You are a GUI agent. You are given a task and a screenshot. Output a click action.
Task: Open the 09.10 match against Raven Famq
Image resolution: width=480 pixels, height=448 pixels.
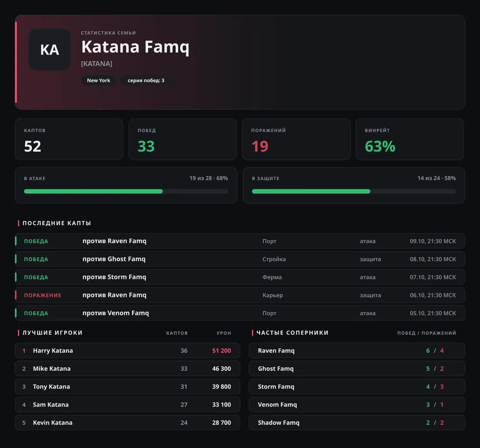240,241
